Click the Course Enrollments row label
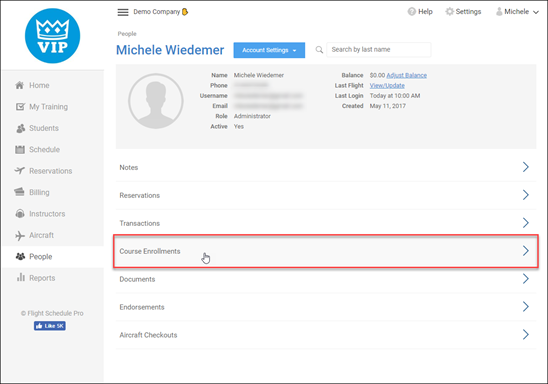Viewport: 548px width, 384px height. tap(150, 251)
